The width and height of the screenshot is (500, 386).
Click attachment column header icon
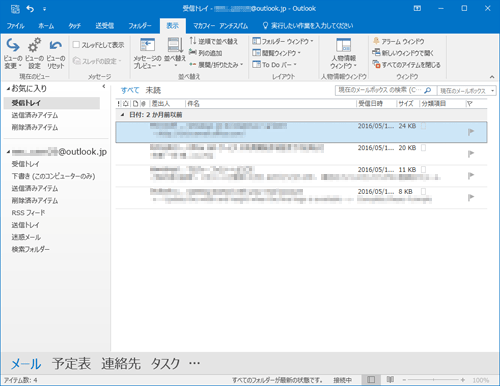143,104
